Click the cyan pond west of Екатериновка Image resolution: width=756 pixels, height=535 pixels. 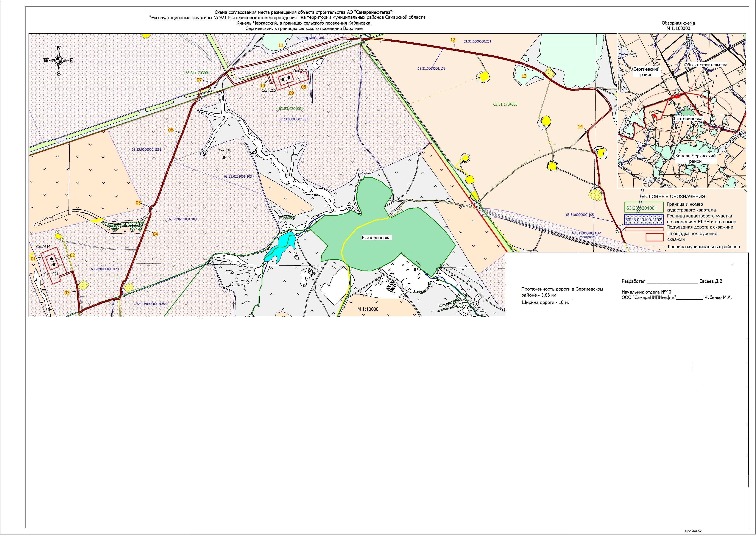click(280, 247)
